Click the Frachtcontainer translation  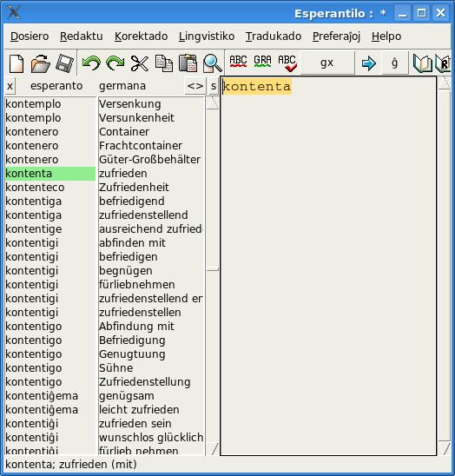tap(141, 146)
